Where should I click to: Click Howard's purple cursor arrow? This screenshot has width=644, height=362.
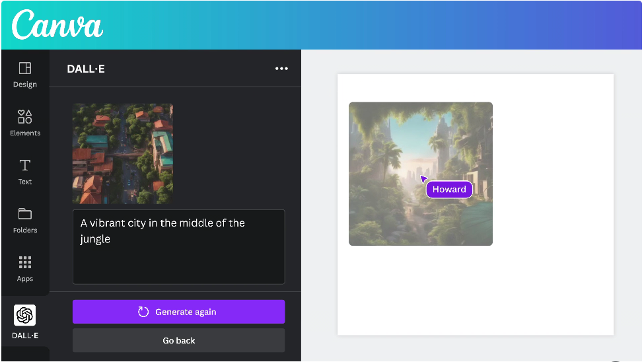(x=423, y=178)
